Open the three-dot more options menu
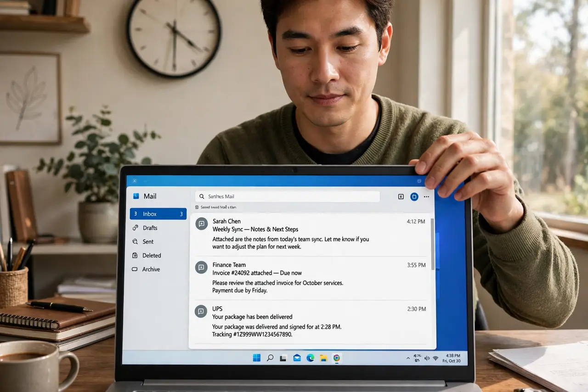 tap(426, 196)
